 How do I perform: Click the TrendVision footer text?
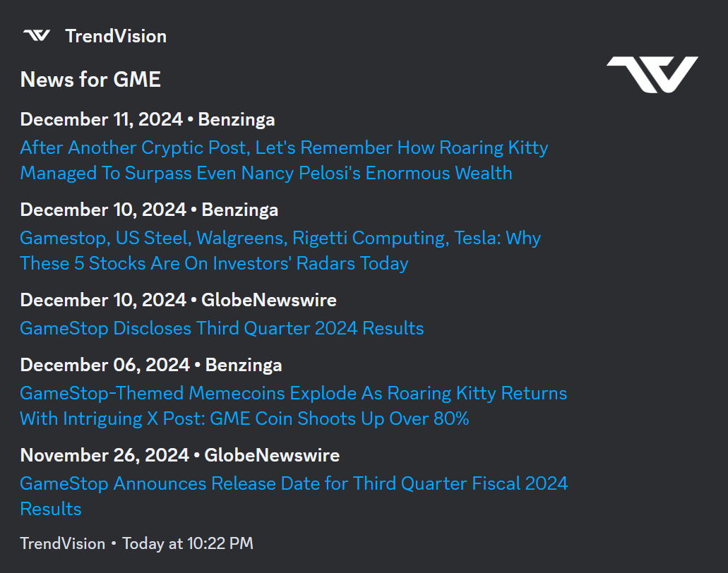point(62,543)
